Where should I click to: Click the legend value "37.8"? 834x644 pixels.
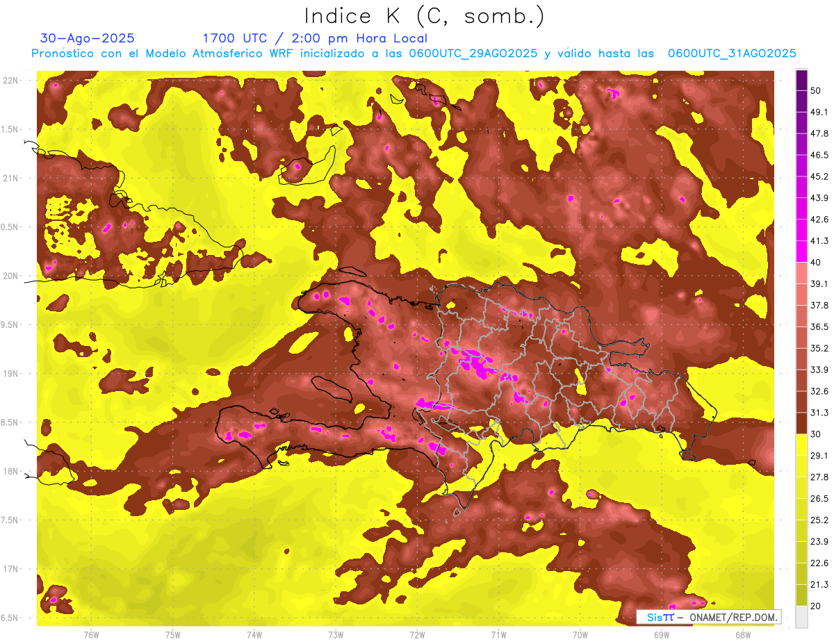point(819,305)
